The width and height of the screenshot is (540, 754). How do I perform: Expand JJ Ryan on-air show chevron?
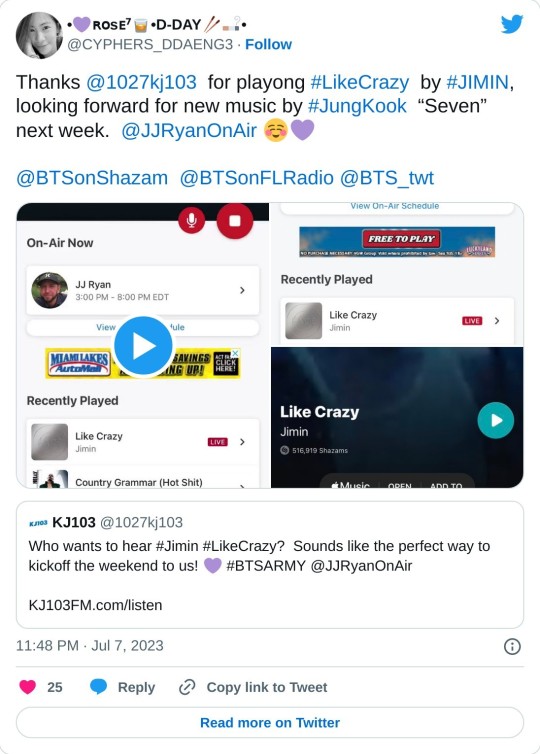tap(242, 290)
